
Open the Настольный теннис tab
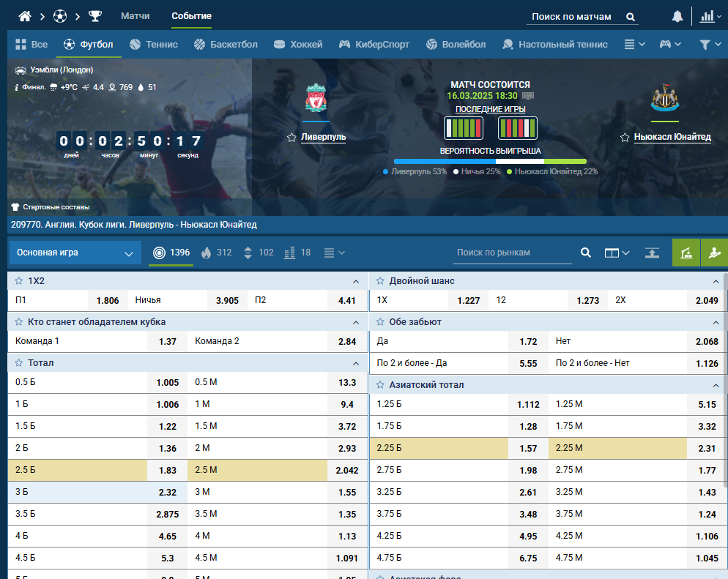[555, 45]
